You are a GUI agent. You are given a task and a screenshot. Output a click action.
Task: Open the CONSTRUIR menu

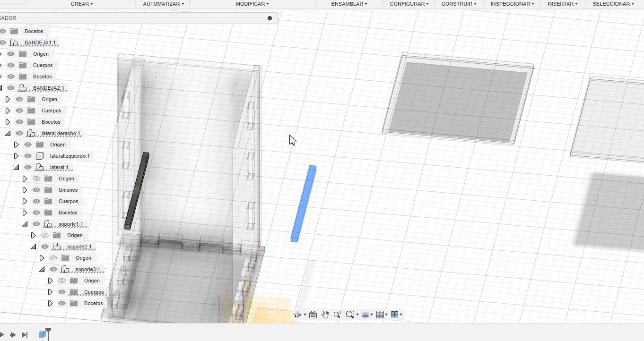459,4
